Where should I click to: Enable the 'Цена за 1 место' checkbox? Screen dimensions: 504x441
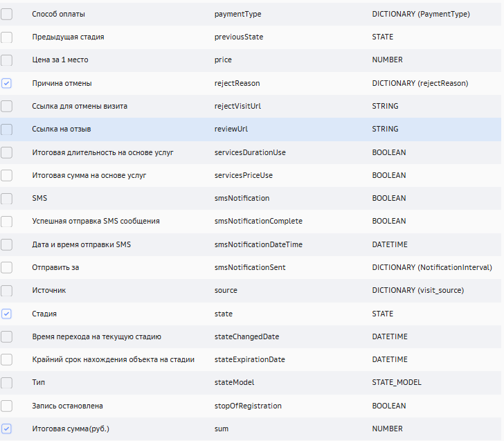pyautogui.click(x=6, y=60)
